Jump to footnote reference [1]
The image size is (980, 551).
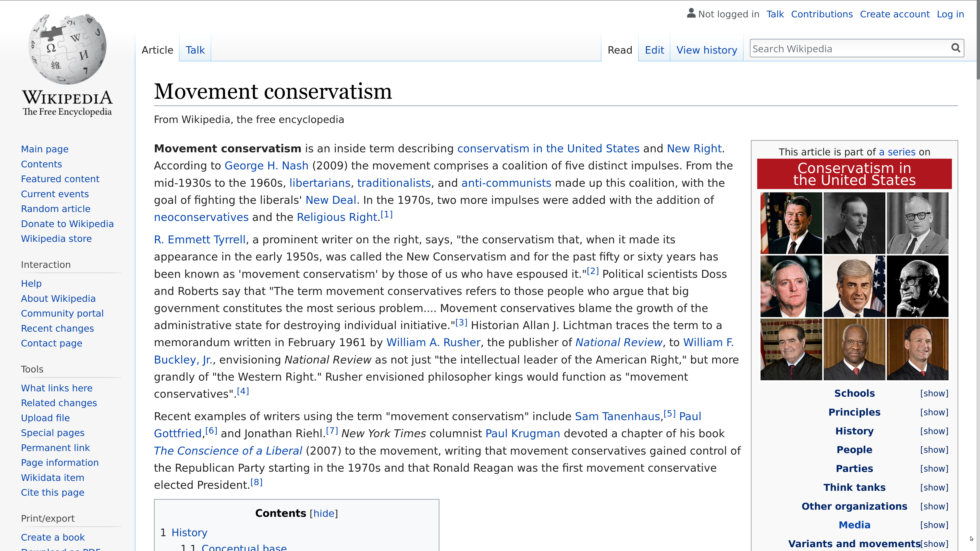pyautogui.click(x=387, y=215)
